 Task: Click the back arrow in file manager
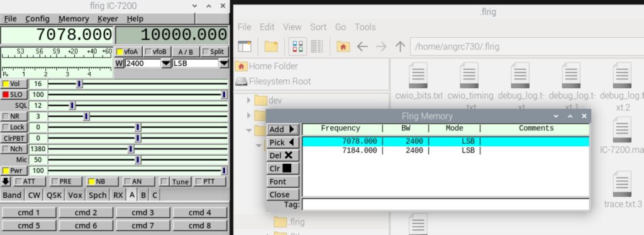362,47
